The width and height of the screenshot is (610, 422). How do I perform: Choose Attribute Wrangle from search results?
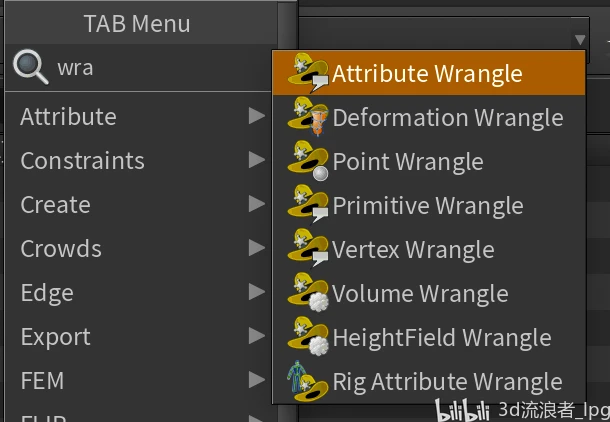[427, 74]
